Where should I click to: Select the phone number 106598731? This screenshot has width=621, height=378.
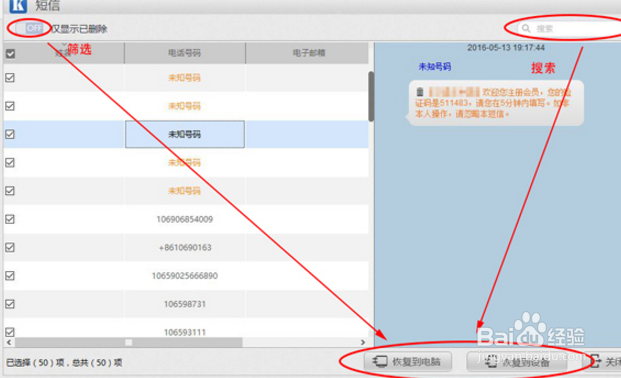(185, 304)
